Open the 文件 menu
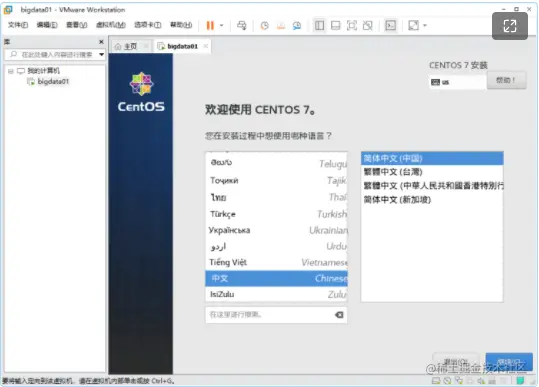This screenshot has width=539, height=387. click(18, 25)
